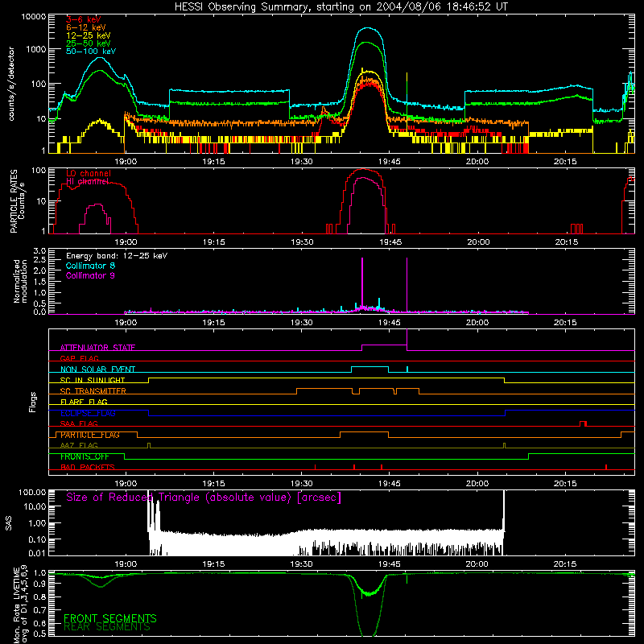
Task: Click the A47 FLAG label
Action: coord(79,445)
